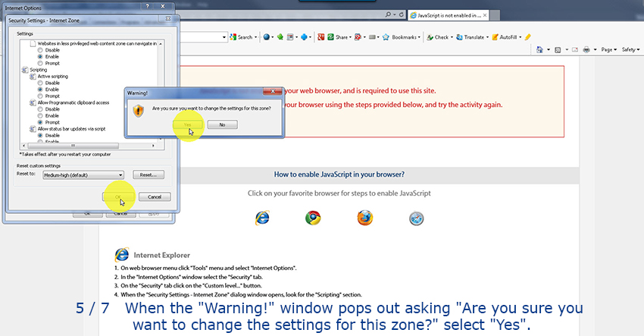Close the 'JavaScript is not enabled' tab
Screen dimensions: 644x336
click(x=485, y=15)
